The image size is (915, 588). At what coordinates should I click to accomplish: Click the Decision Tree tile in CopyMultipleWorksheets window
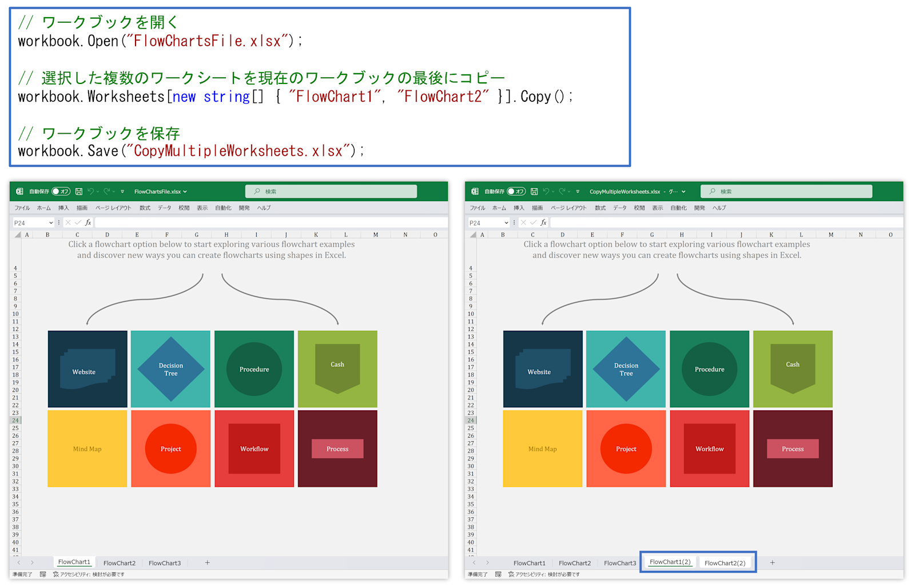coord(626,369)
